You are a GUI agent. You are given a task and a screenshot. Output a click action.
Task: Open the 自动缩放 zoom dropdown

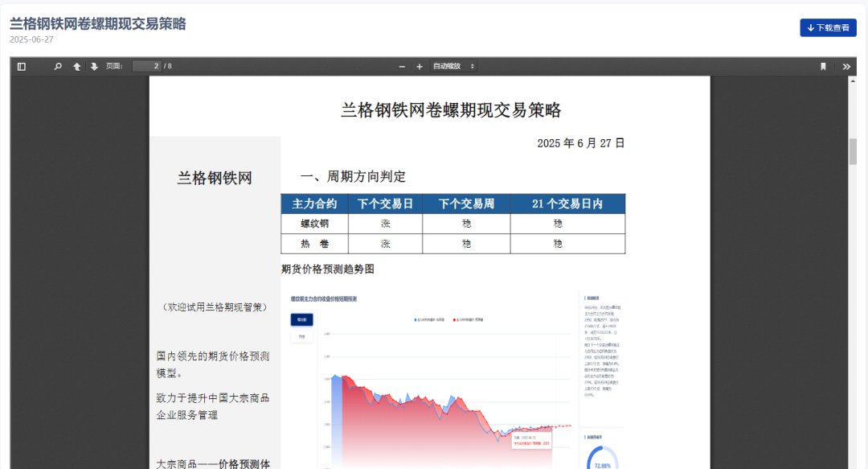[x=453, y=67]
